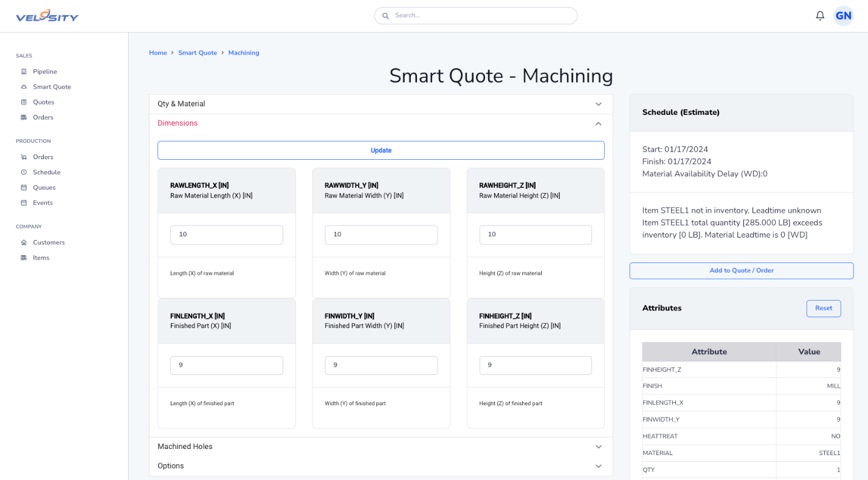Viewport: 868px width, 480px height.
Task: Select the QTY attribute row
Action: pos(742,470)
